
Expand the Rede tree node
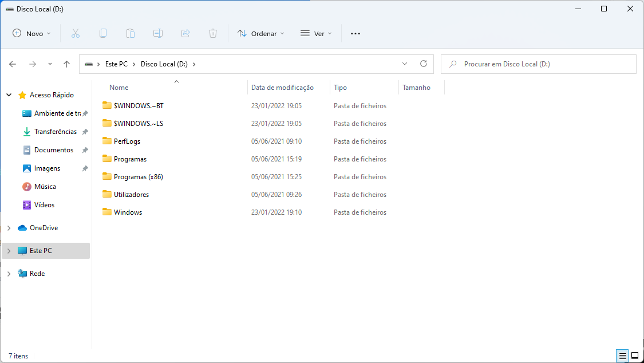point(9,274)
